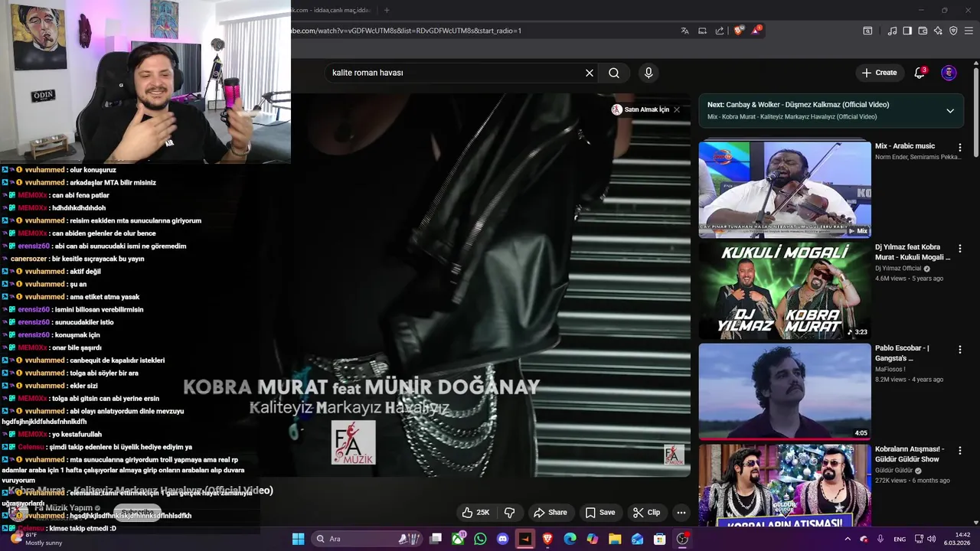Click the Clip scissors button
Image resolution: width=980 pixels, height=551 pixels.
pyautogui.click(x=646, y=513)
